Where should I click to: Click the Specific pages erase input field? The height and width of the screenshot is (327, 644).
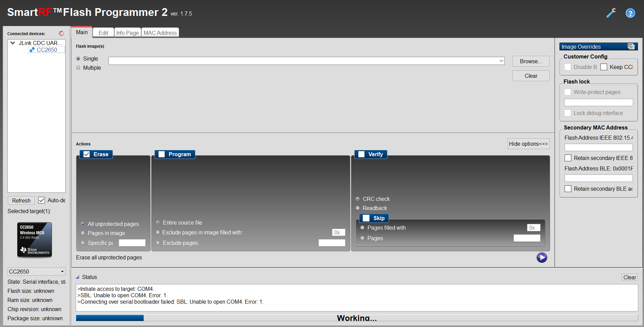point(132,243)
